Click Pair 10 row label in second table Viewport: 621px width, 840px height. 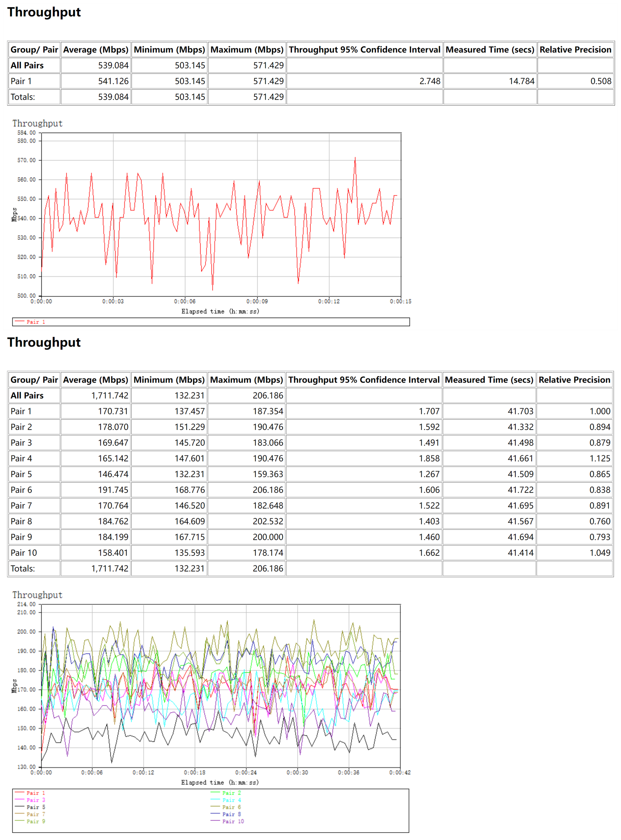click(24, 553)
